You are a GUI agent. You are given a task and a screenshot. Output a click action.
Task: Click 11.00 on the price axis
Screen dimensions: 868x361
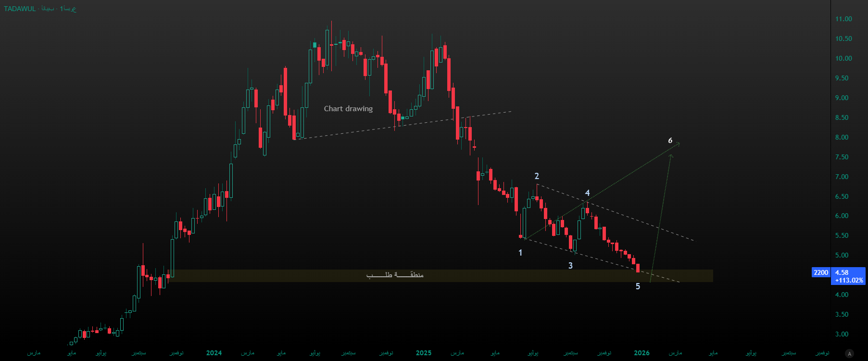point(843,19)
